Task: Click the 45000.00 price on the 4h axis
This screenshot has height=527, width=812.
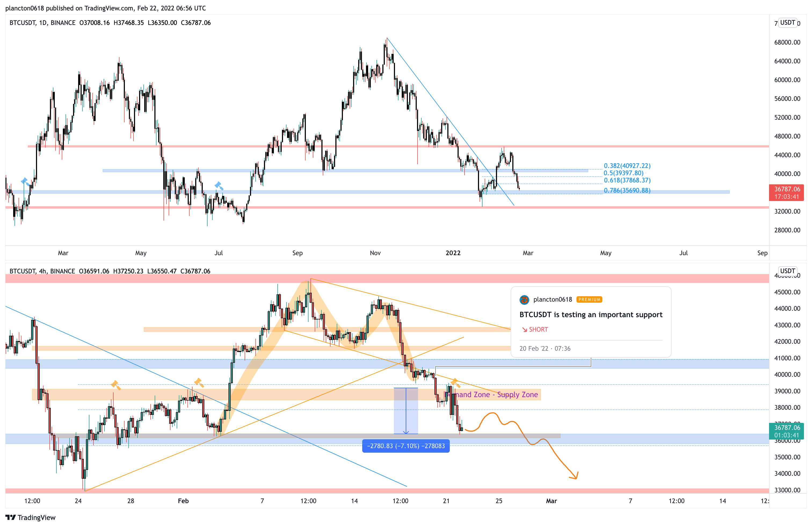Action: coord(787,292)
